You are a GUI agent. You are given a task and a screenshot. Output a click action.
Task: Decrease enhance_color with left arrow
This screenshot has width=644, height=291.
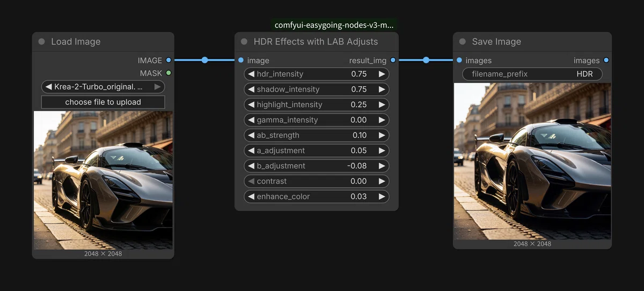pos(251,197)
